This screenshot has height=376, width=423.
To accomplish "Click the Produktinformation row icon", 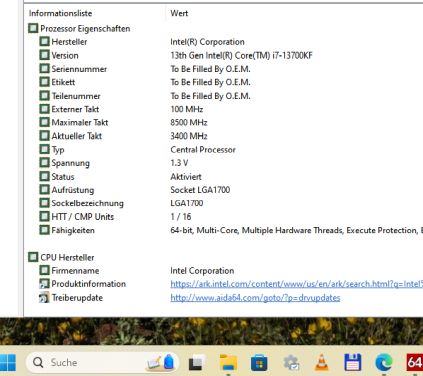I will pos(44,284).
